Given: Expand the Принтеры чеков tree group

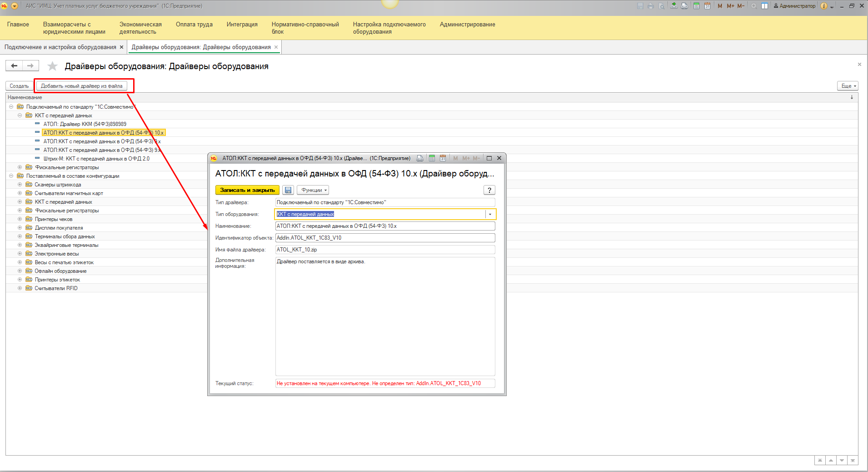Looking at the screenshot, I should (20, 219).
